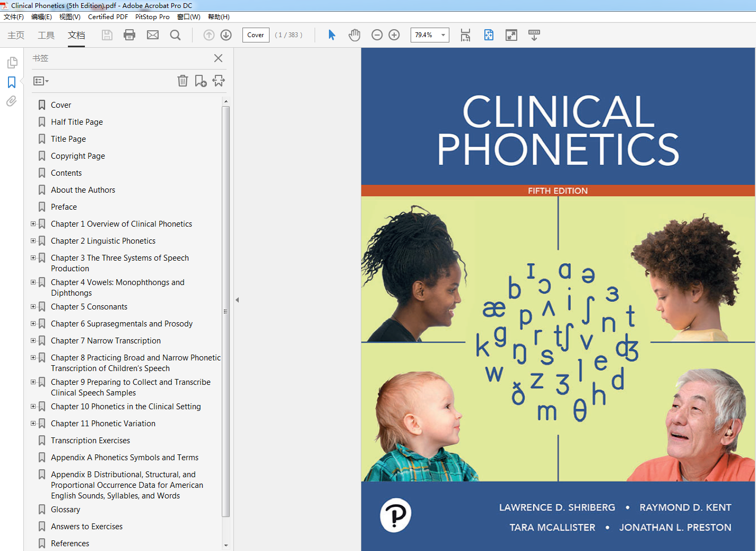Add a new bookmark

point(201,81)
